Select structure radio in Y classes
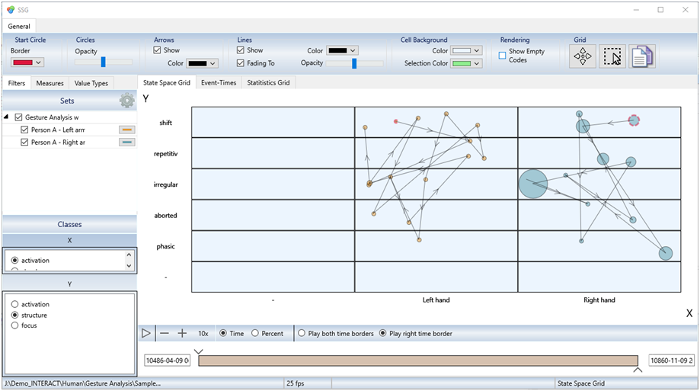Screen dimensions: 700x391 pos(15,315)
